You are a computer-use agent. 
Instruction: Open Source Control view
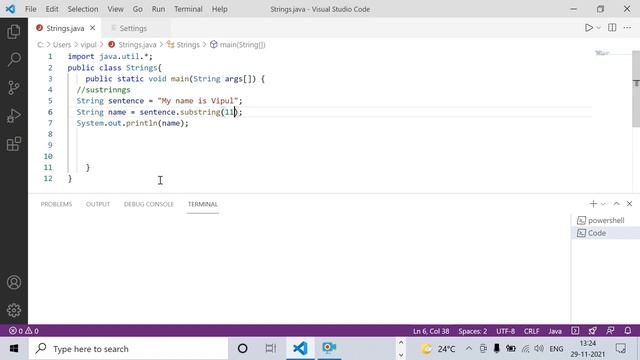[x=14, y=88]
